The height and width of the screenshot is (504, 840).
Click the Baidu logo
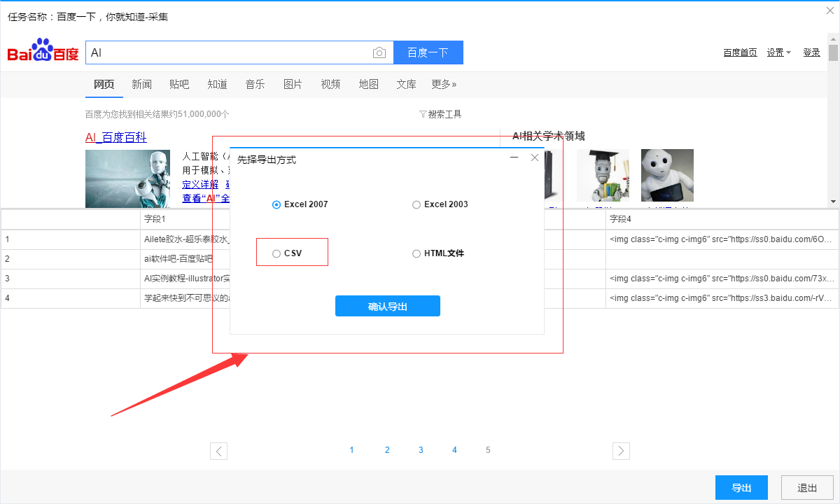click(43, 52)
